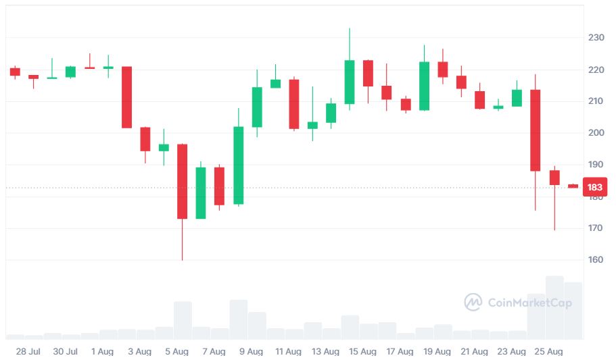Click the 230 price axis label

point(595,38)
